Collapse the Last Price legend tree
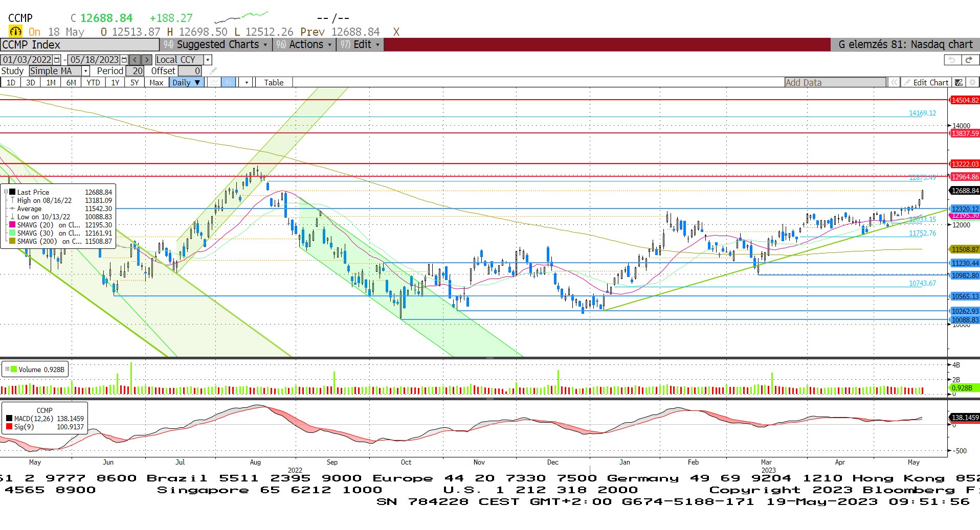Viewport: 980px width, 530px height. (6, 192)
